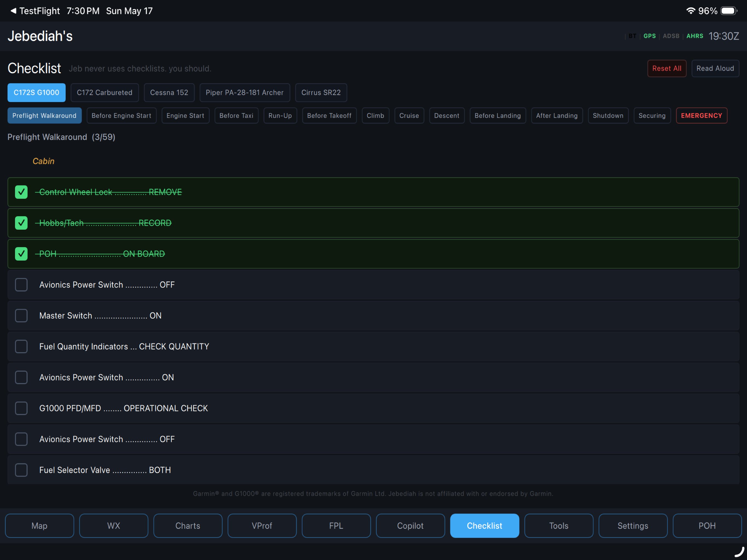Tap the TestFlight back arrow
Image resolution: width=747 pixels, height=560 pixels.
pos(13,11)
